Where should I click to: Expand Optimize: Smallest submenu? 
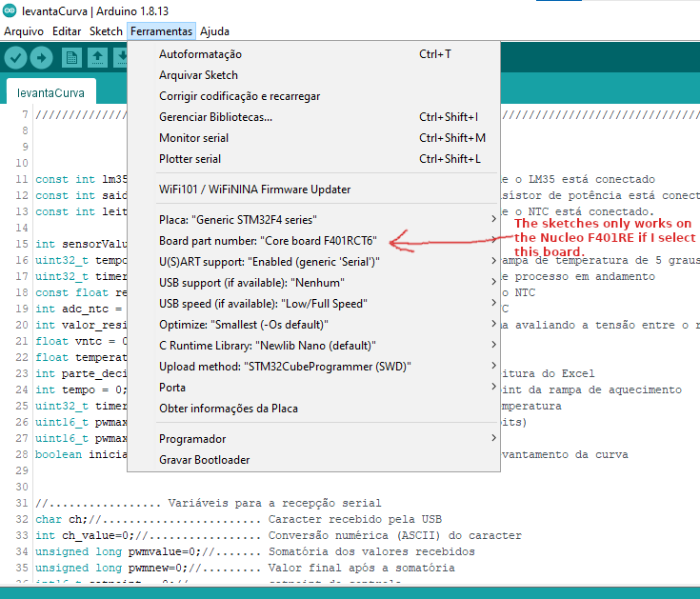[313, 325]
